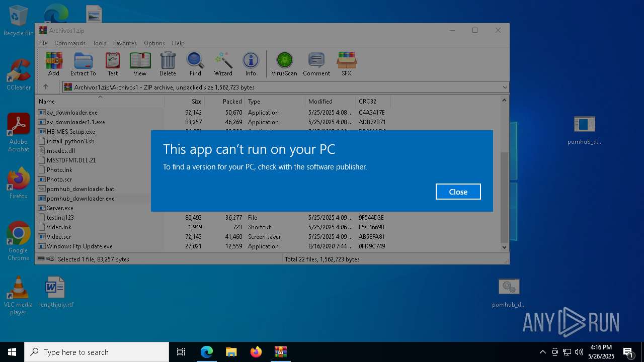Open the notification center icon
The width and height of the screenshot is (644, 362).
[628, 352]
